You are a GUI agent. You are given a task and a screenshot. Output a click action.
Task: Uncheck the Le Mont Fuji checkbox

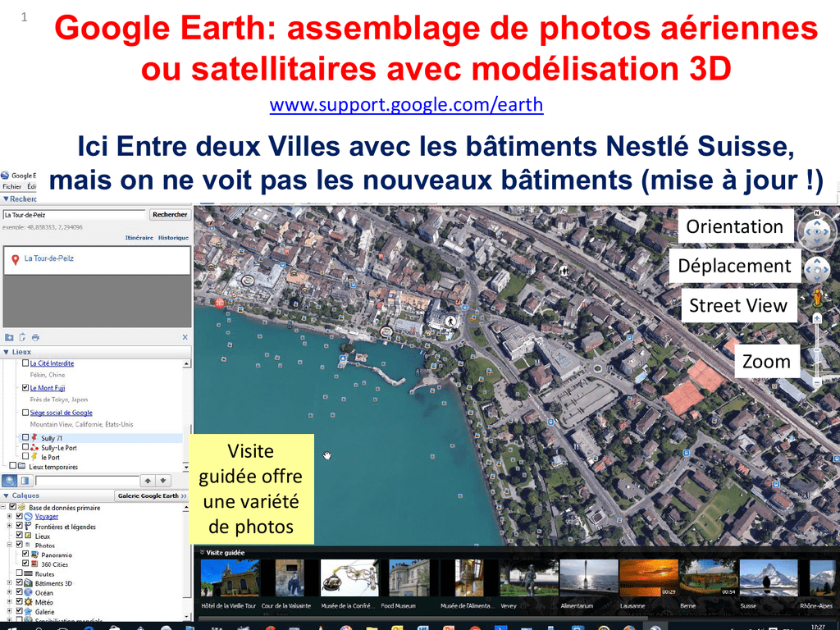[x=25, y=387]
